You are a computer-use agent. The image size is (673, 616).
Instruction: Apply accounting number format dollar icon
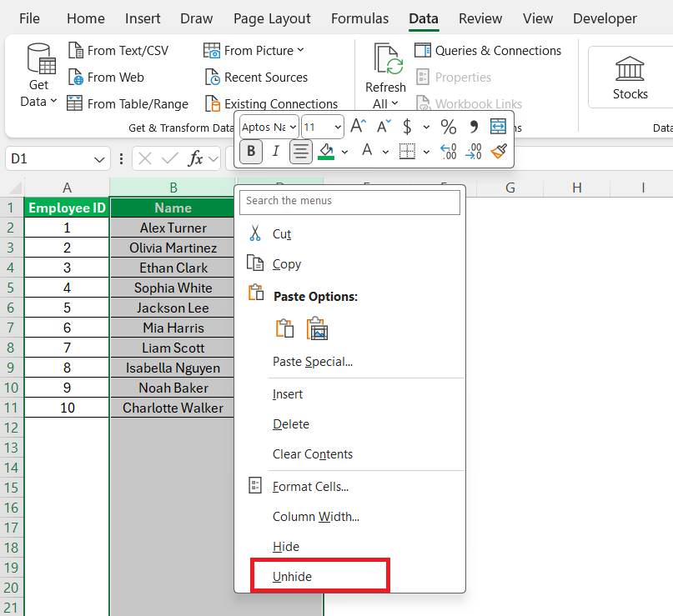pyautogui.click(x=407, y=127)
